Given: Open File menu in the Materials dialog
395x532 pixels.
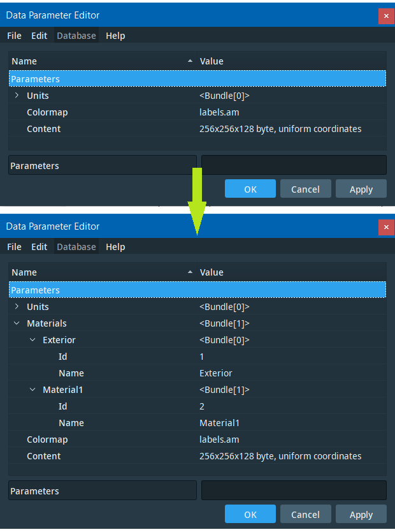Looking at the screenshot, I should pyautogui.click(x=14, y=247).
